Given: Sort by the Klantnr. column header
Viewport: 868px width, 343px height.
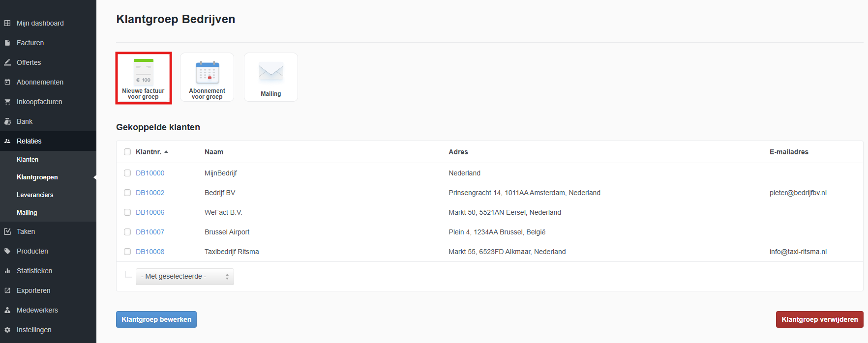Looking at the screenshot, I should click(x=149, y=152).
